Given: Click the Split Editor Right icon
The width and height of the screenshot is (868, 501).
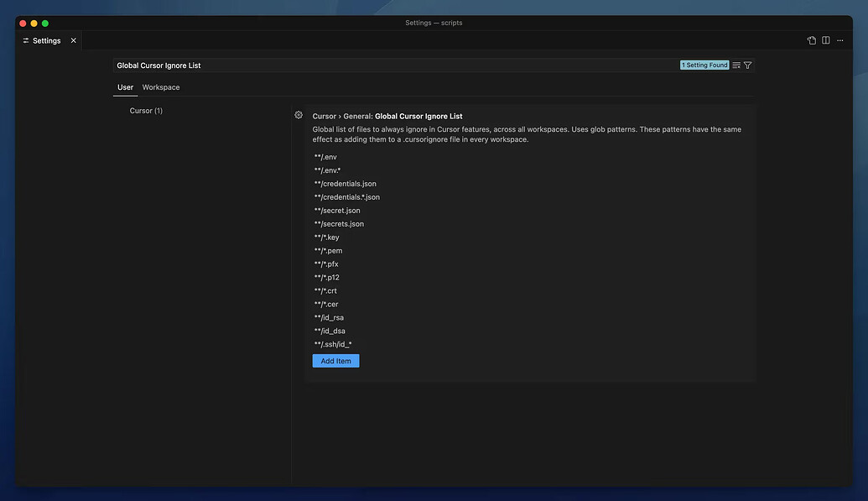Looking at the screenshot, I should pos(825,39).
